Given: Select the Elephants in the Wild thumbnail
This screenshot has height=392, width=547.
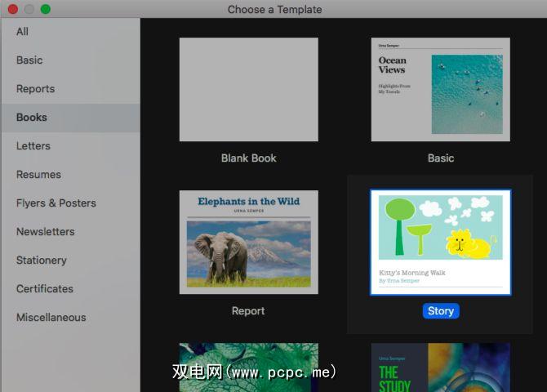Looking at the screenshot, I should [249, 242].
